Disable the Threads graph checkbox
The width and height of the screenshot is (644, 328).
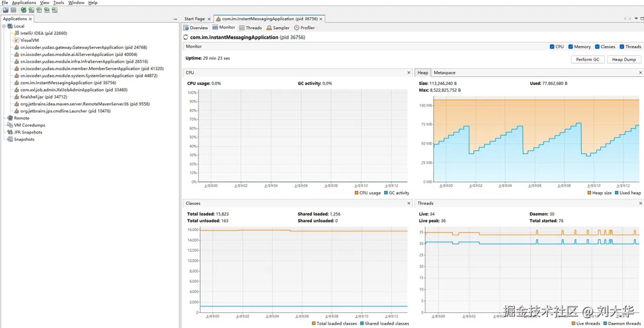622,47
